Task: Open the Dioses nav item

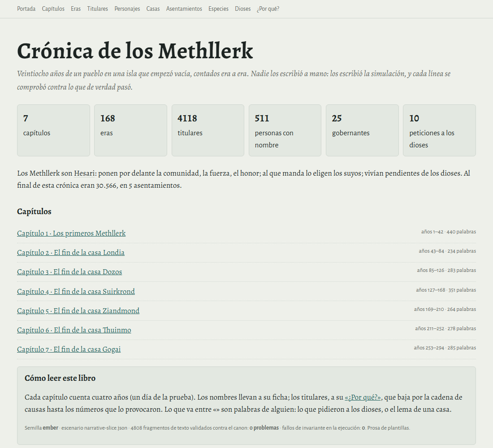Action: (x=243, y=9)
